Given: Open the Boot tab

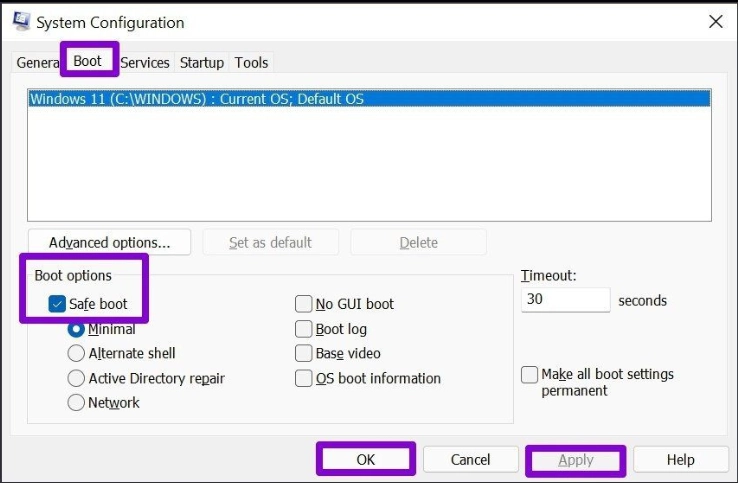Looking at the screenshot, I should click(x=88, y=61).
